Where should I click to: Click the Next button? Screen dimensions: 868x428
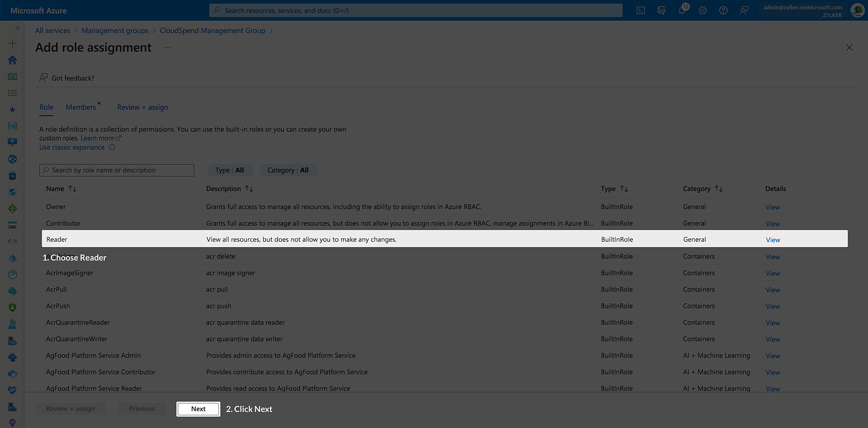pos(198,408)
